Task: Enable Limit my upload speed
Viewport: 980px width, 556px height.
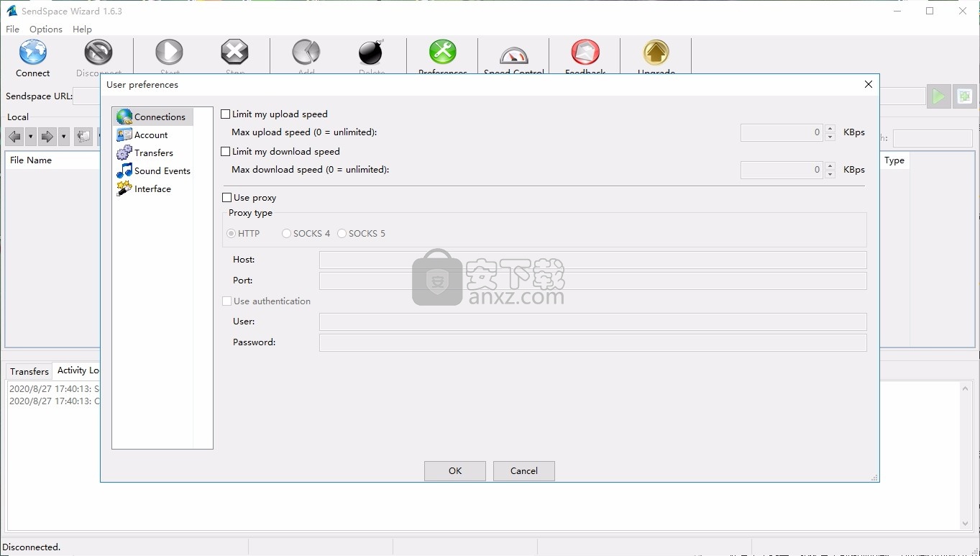Action: 226,114
